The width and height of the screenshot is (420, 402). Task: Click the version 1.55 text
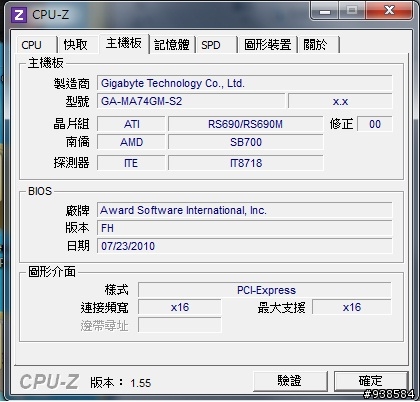141,383
